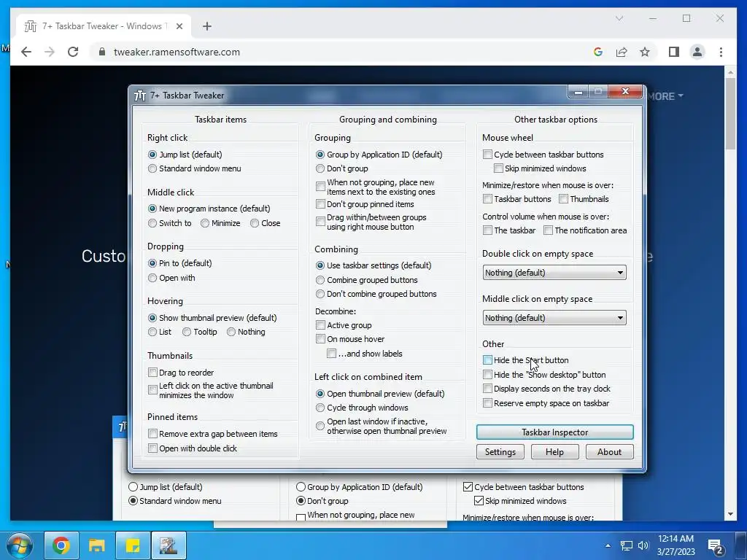Screen dimensions: 747x560
Task: Click the About button
Action: [x=609, y=452]
